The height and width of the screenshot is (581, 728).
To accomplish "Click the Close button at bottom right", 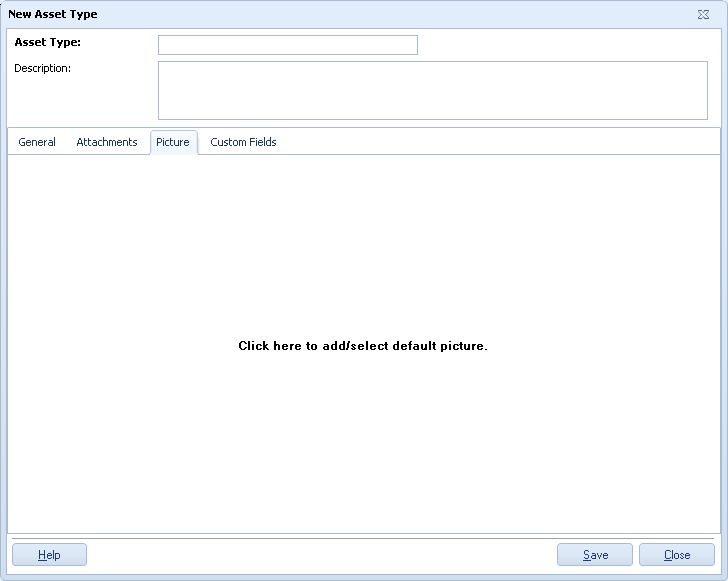I will pyautogui.click(x=677, y=555).
